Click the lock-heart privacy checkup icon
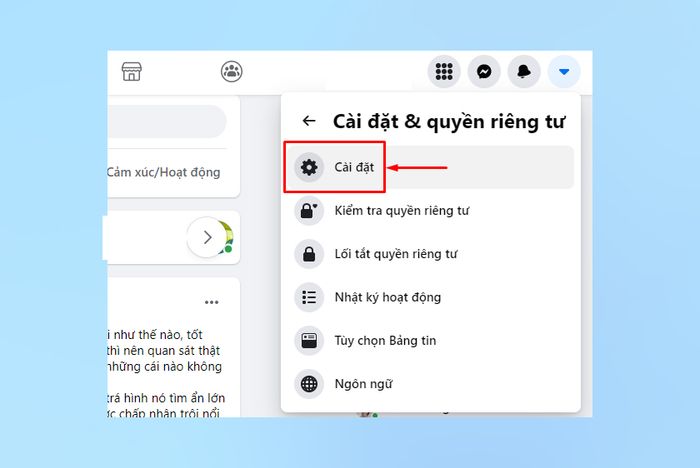 pos(309,211)
